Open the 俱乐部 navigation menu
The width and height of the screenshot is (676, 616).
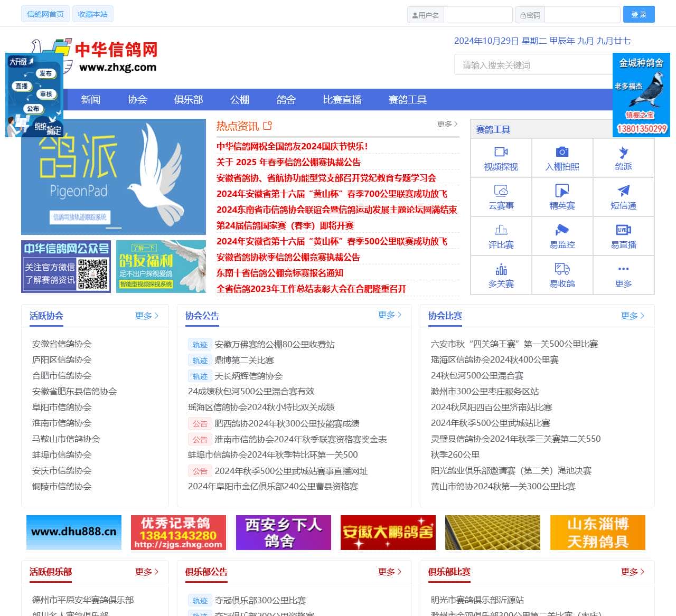188,99
